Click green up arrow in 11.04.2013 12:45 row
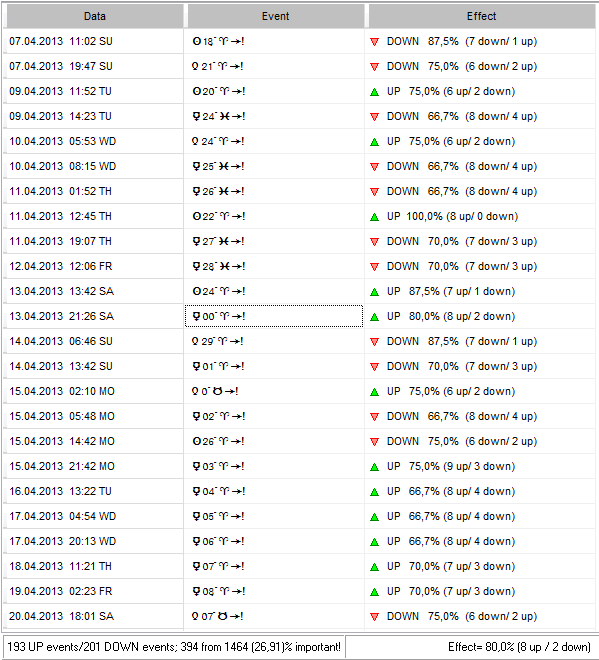The height and width of the screenshot is (660, 599). pyautogui.click(x=374, y=217)
